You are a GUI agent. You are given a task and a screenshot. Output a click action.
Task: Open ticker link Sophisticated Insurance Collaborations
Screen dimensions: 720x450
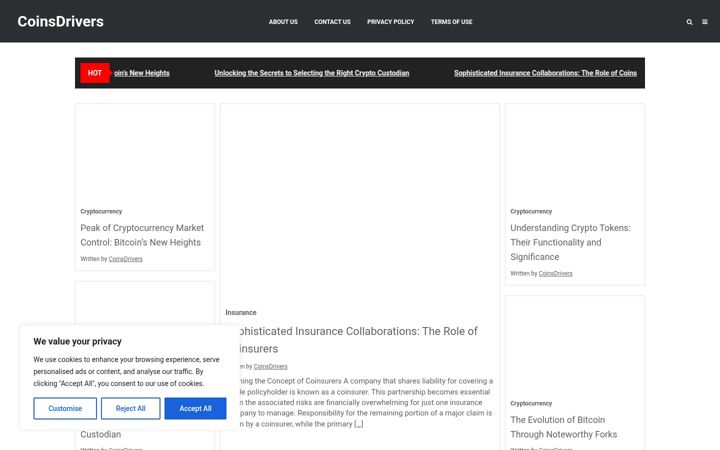546,73
